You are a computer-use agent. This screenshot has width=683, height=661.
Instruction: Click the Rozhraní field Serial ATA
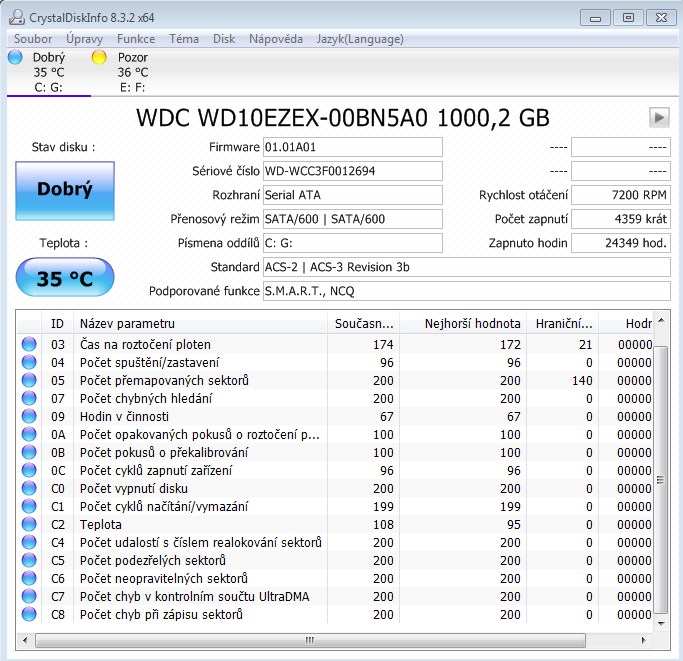point(353,195)
